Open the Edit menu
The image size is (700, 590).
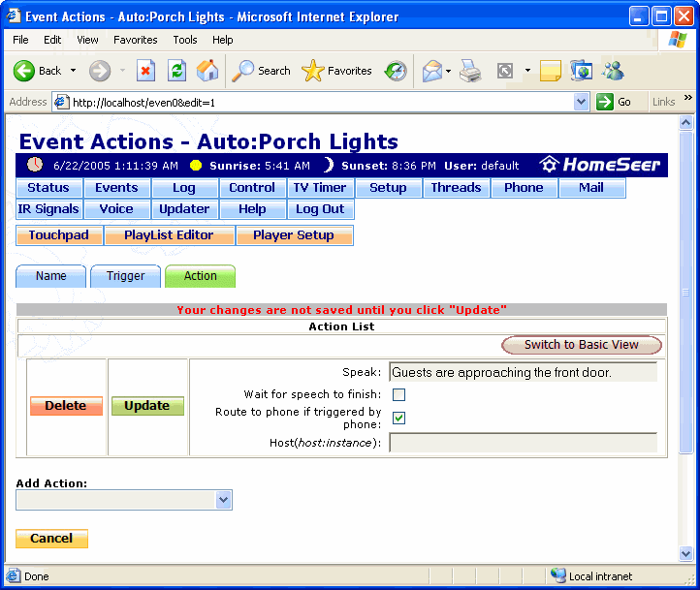click(x=52, y=40)
